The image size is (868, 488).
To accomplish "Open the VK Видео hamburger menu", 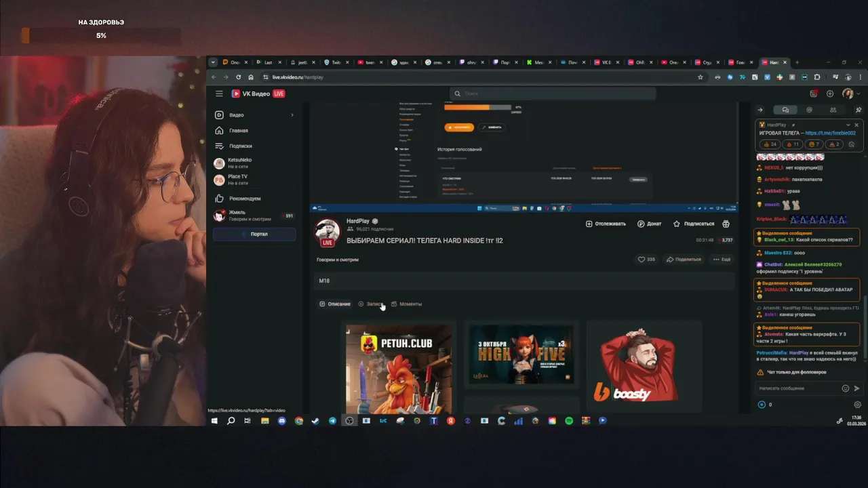I will coord(219,94).
